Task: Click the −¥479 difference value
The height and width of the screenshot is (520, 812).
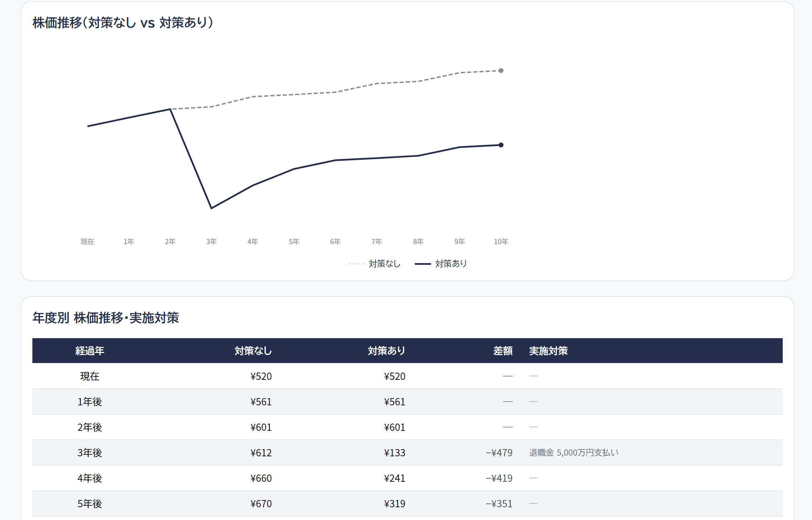Action: click(499, 453)
